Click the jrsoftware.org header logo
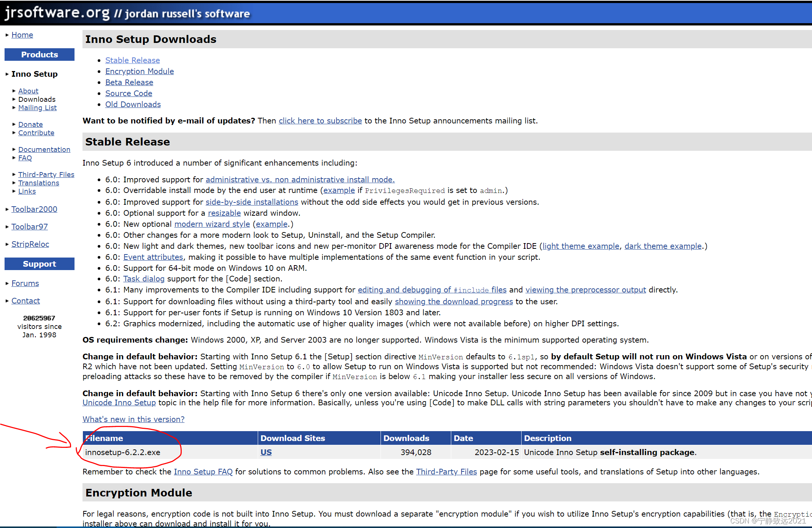The height and width of the screenshot is (528, 812). point(57,13)
